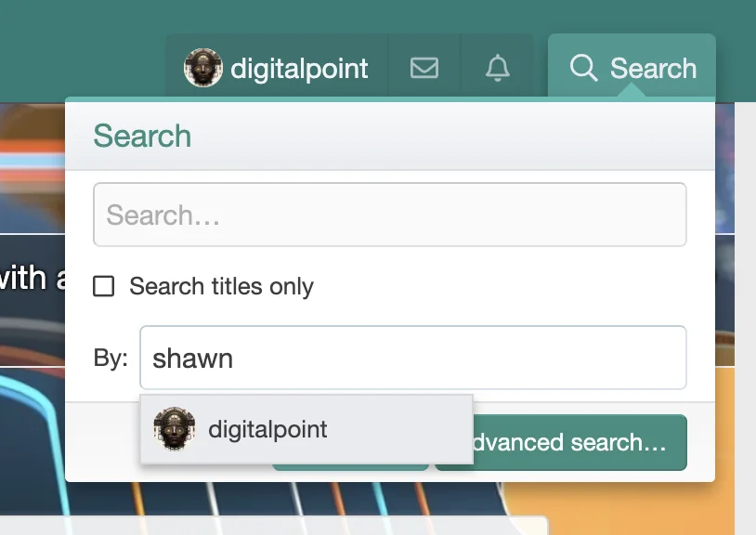
Task: Click the avatar in the autocomplete suggestion
Action: (x=174, y=429)
